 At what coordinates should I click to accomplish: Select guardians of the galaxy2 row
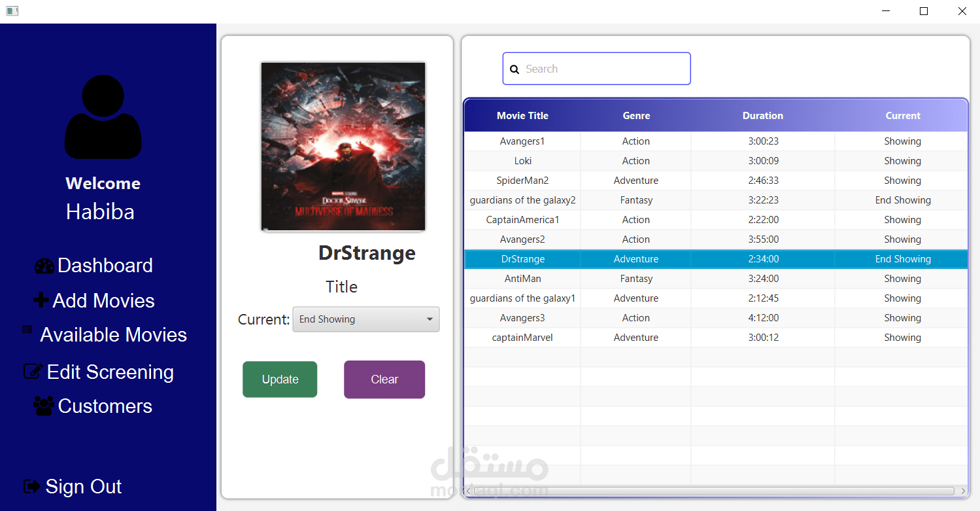coord(716,200)
